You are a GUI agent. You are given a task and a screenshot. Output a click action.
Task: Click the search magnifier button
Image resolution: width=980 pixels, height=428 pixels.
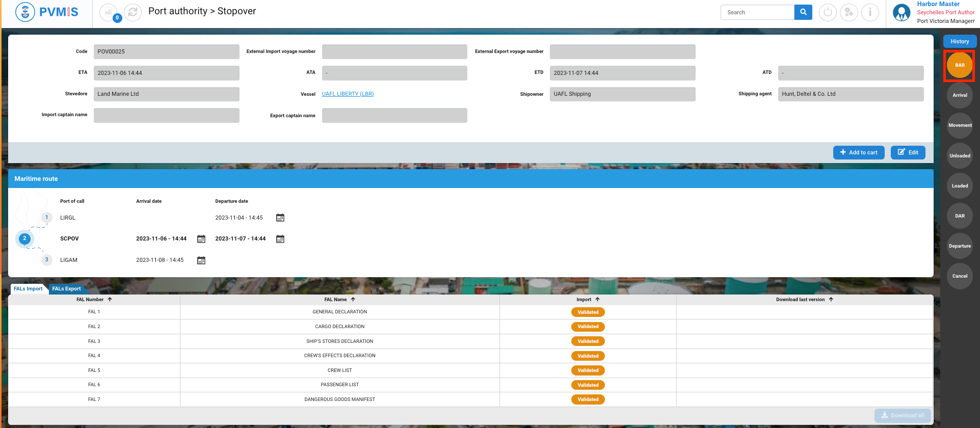pos(803,12)
